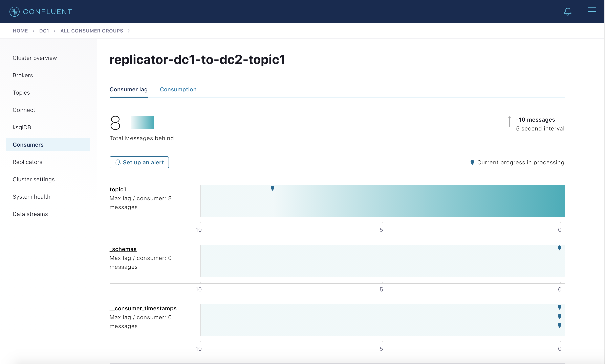Viewport: 605px width, 364px height.
Task: Click the Confluent logo icon
Action: 15,11
